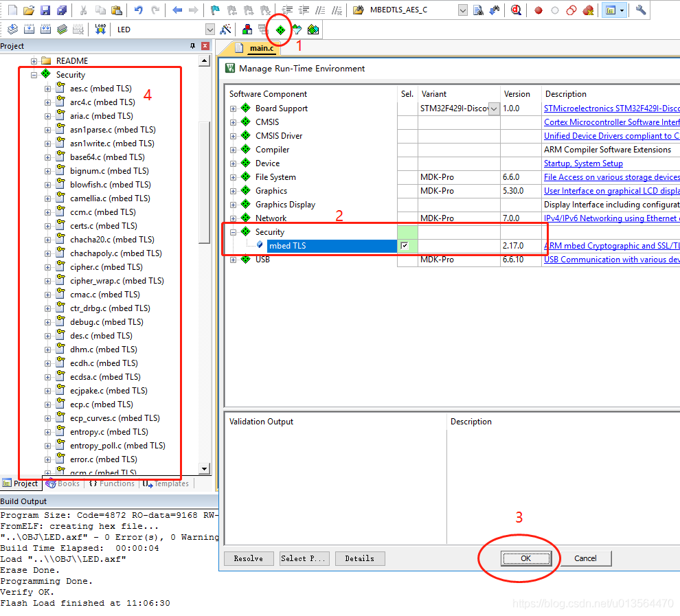Expand the File System component

coord(234,177)
